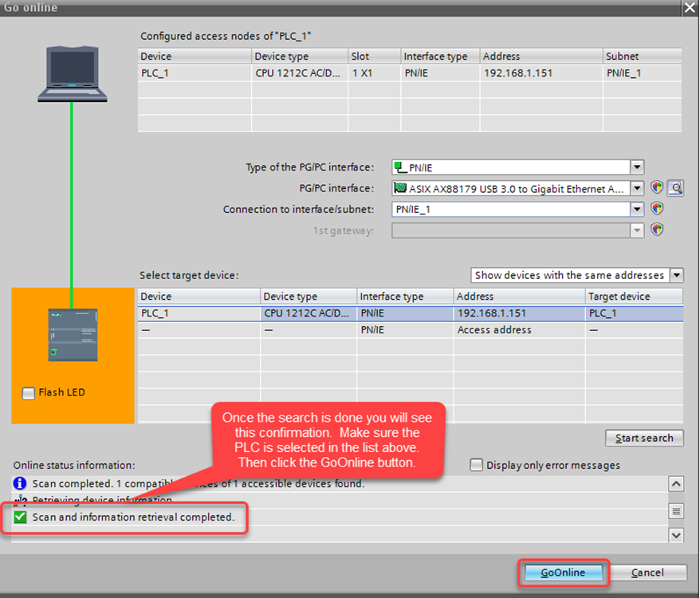The image size is (700, 598).
Task: Click the Cancel button
Action: coord(648,572)
